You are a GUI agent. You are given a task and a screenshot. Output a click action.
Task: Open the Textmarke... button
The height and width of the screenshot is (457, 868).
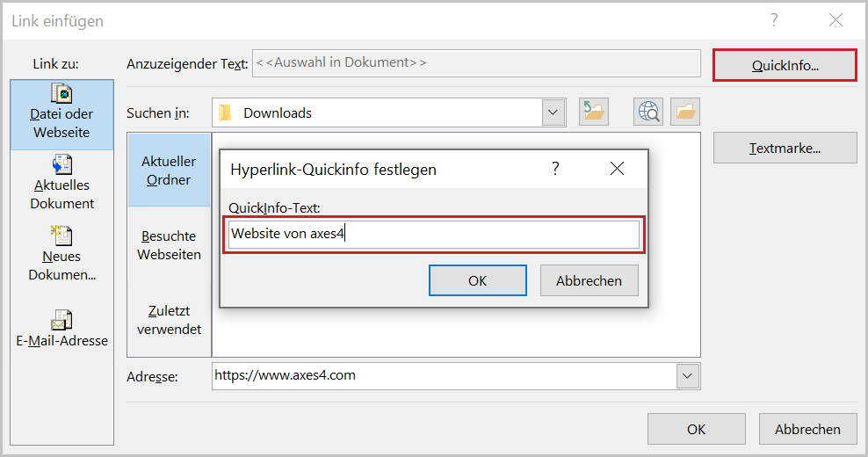pyautogui.click(x=785, y=148)
